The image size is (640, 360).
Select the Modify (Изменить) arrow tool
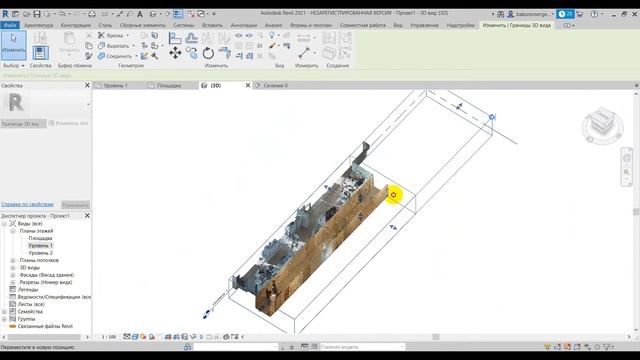click(13, 45)
